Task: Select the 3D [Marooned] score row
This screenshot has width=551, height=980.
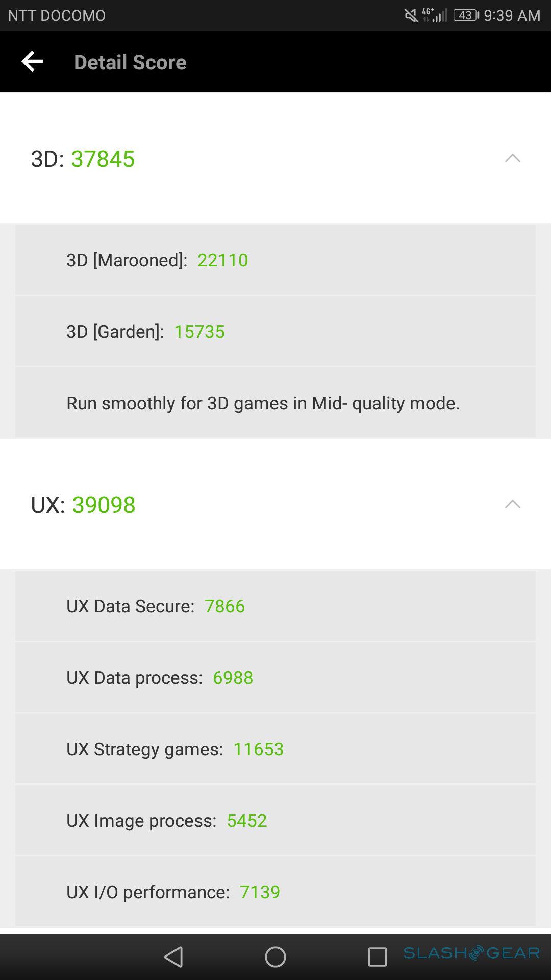Action: coord(275,260)
